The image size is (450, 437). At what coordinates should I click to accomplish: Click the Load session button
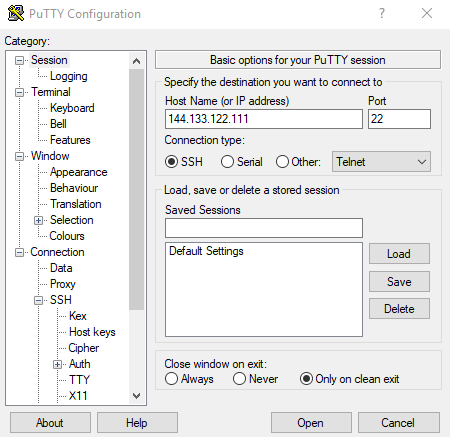point(399,254)
